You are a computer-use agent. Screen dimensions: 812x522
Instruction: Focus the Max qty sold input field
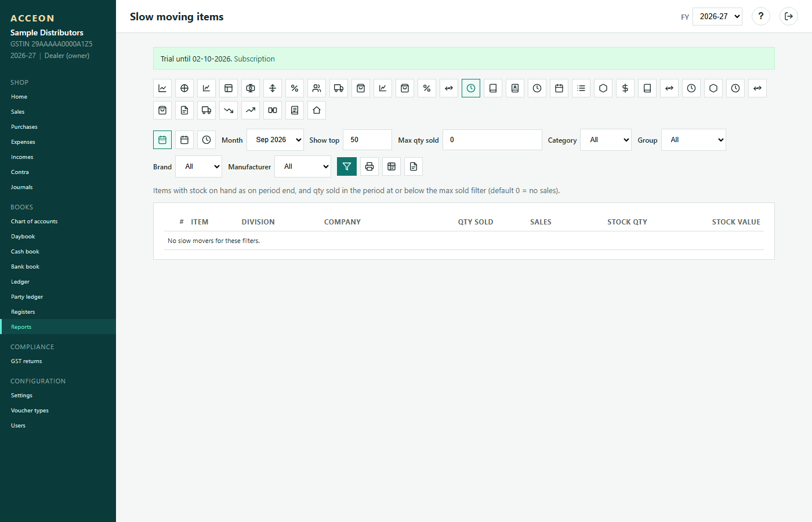pos(492,140)
